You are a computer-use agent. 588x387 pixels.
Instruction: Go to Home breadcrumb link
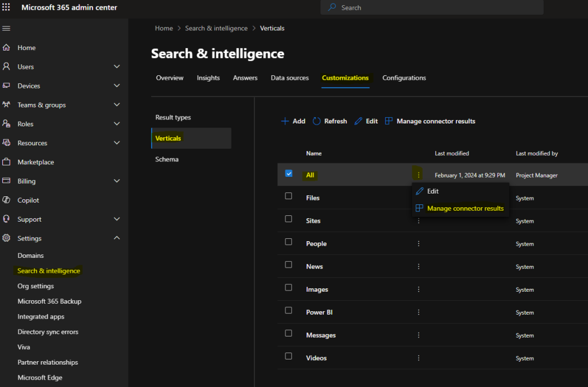click(x=164, y=29)
